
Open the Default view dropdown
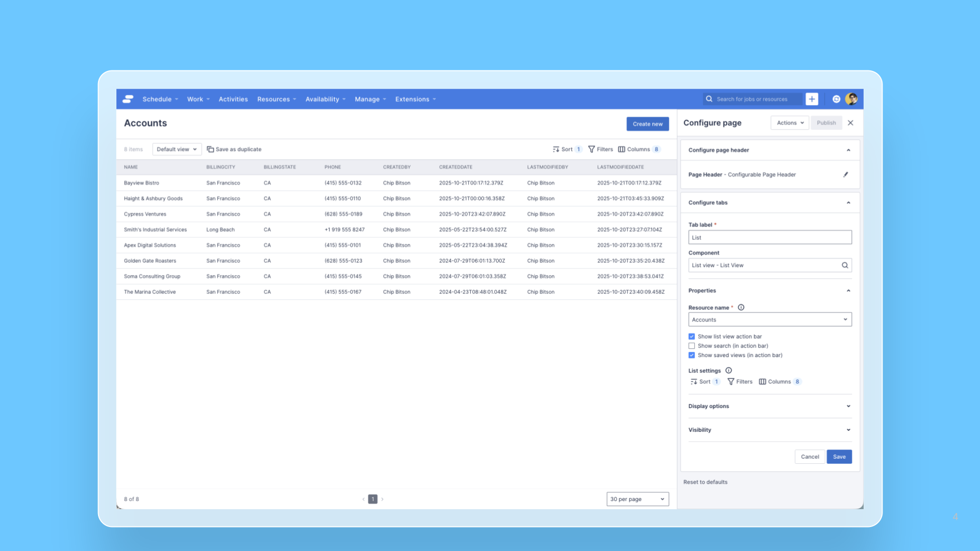177,149
